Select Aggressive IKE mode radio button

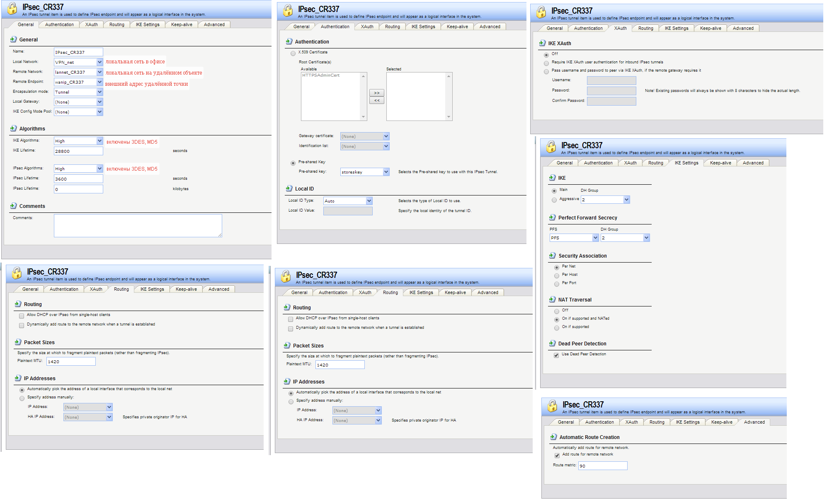pyautogui.click(x=554, y=200)
